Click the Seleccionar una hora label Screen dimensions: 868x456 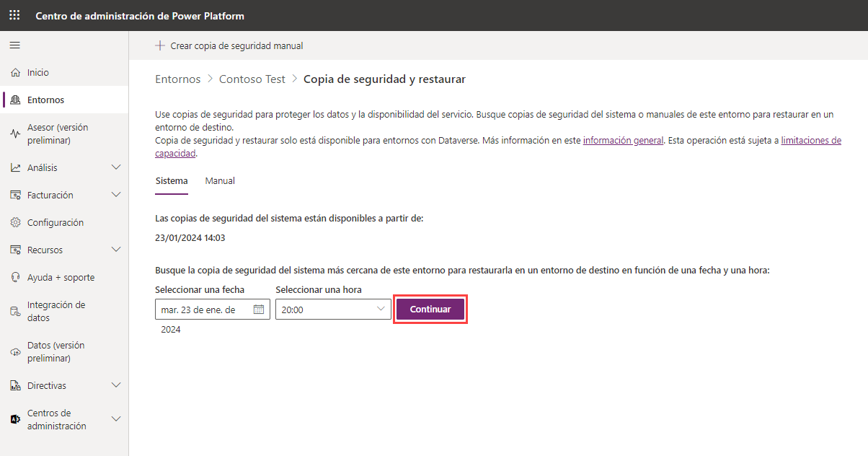[x=319, y=289]
